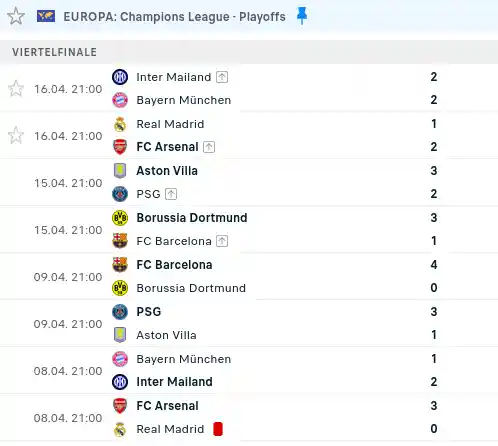The height and width of the screenshot is (446, 498).
Task: Click advancing arrow icon beside PSG
Action: [171, 194]
